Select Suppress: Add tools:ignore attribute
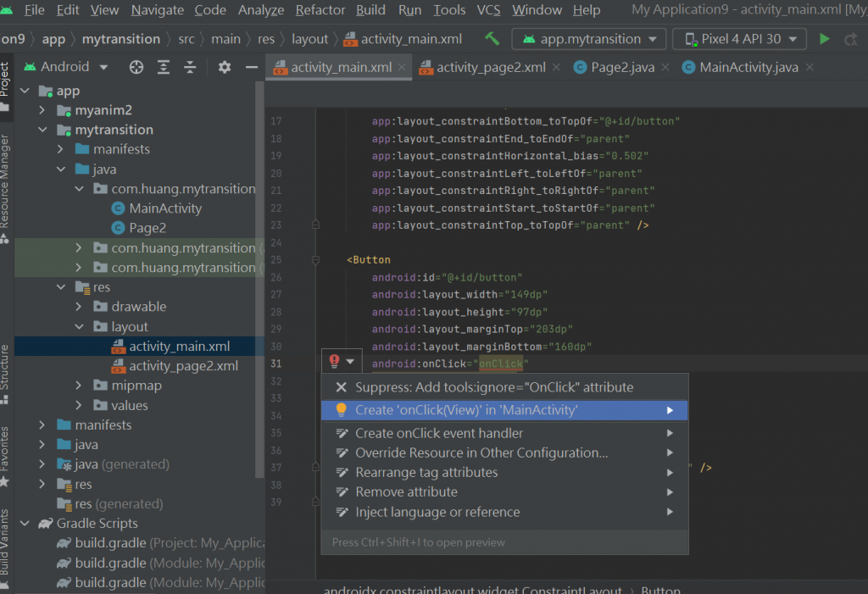Viewport: 868px width, 594px height. 505,387
